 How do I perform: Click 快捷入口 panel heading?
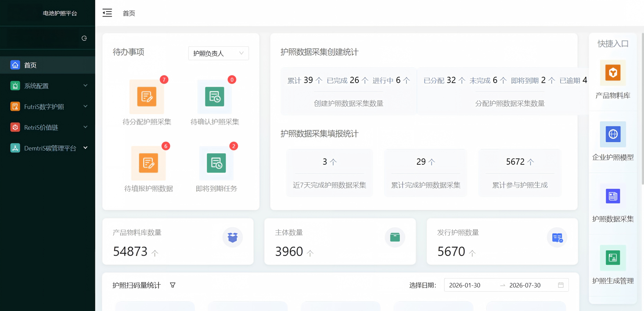click(x=613, y=44)
